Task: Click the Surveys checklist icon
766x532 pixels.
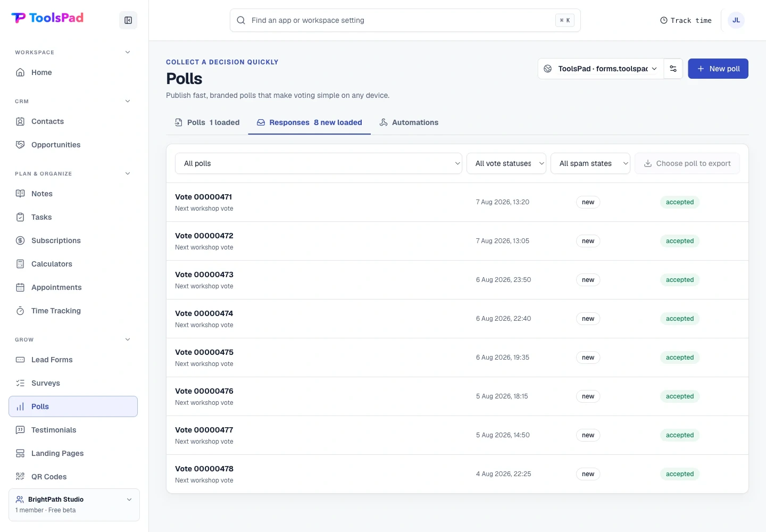Action: [20, 383]
